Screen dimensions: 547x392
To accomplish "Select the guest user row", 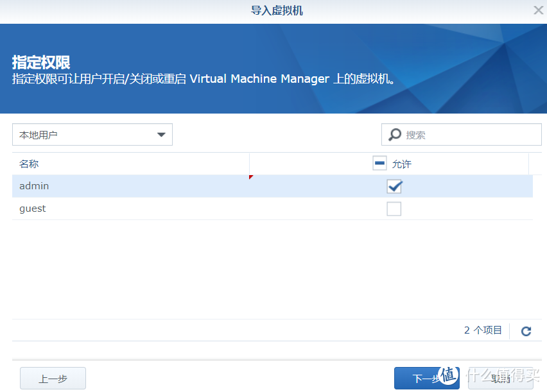I will (x=128, y=209).
